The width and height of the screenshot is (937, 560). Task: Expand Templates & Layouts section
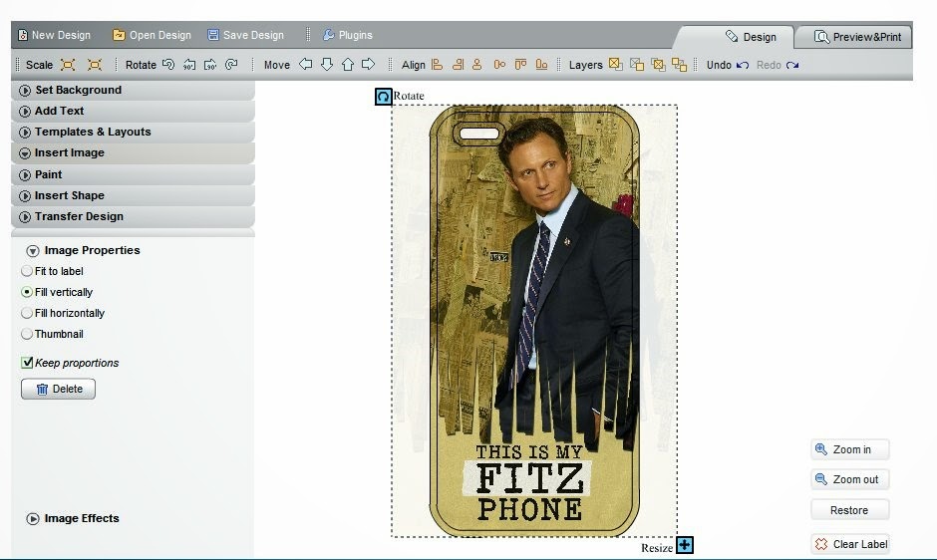pos(133,132)
